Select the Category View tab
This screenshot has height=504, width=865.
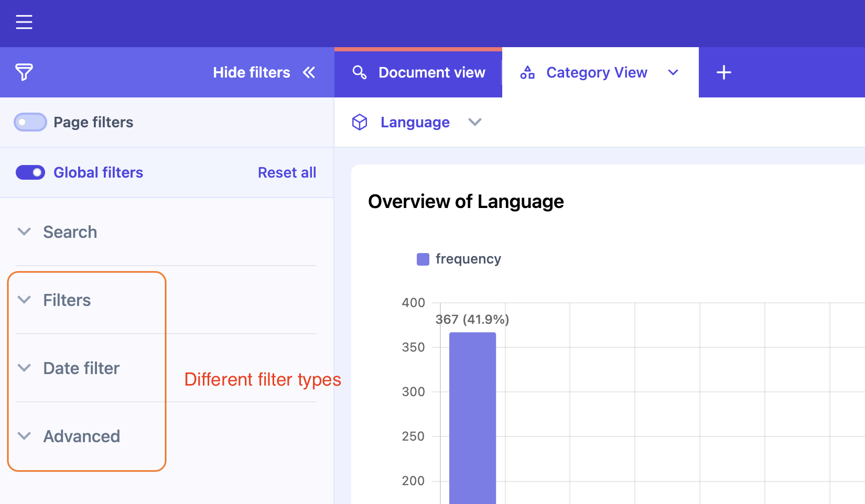click(x=600, y=72)
